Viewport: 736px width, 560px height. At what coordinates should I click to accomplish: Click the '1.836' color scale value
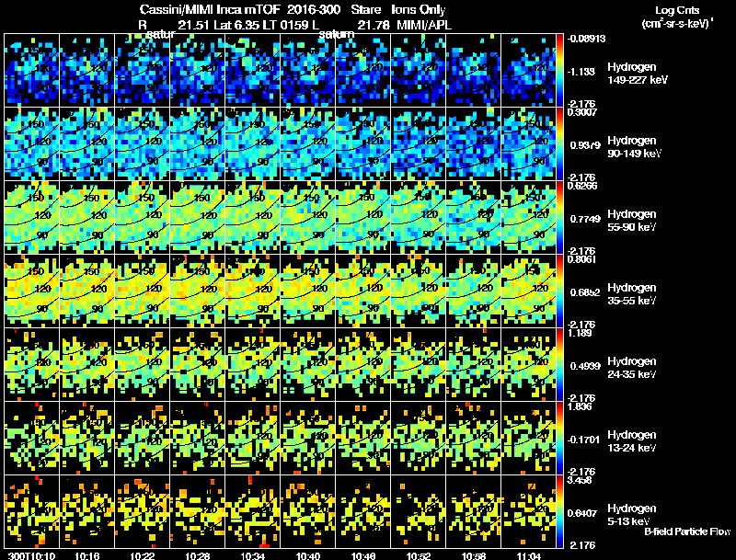580,406
